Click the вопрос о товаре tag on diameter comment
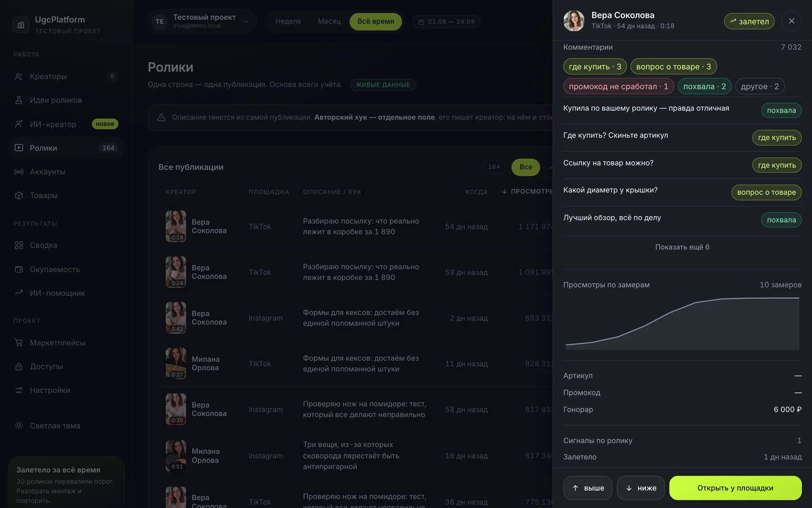Viewport: 812px width, 508px height. click(766, 192)
